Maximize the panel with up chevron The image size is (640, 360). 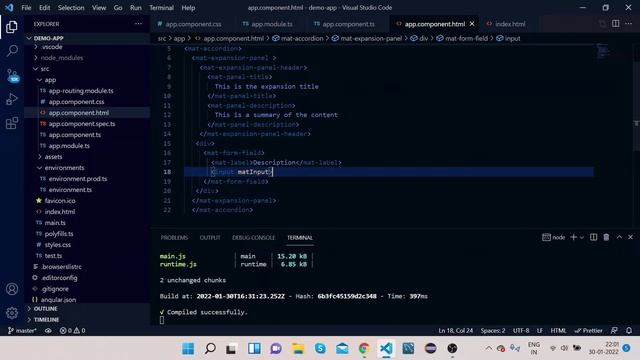coord(619,237)
